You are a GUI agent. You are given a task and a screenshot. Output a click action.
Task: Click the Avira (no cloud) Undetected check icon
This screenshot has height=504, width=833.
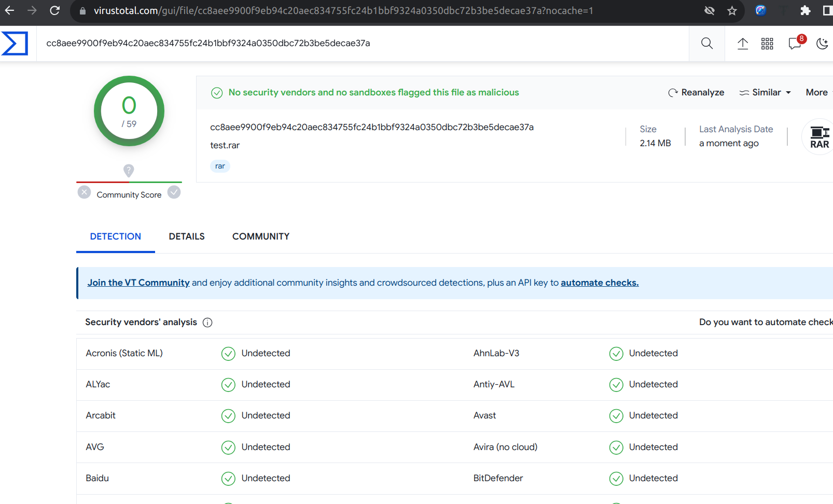click(x=616, y=447)
